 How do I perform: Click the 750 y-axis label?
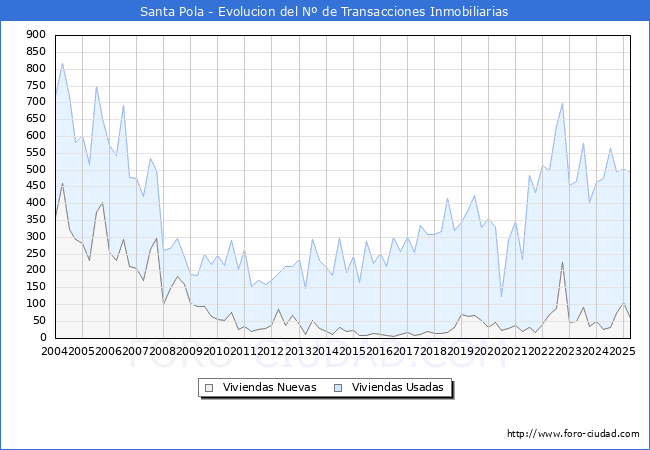[x=36, y=85]
